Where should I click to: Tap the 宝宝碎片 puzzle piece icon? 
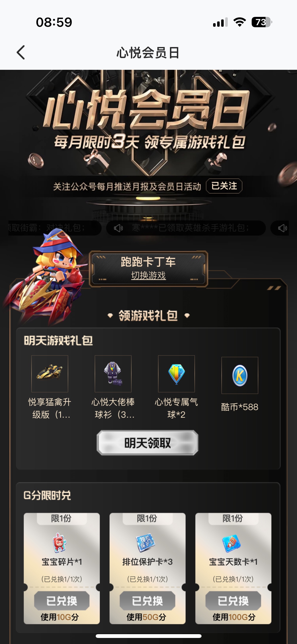[60, 542]
